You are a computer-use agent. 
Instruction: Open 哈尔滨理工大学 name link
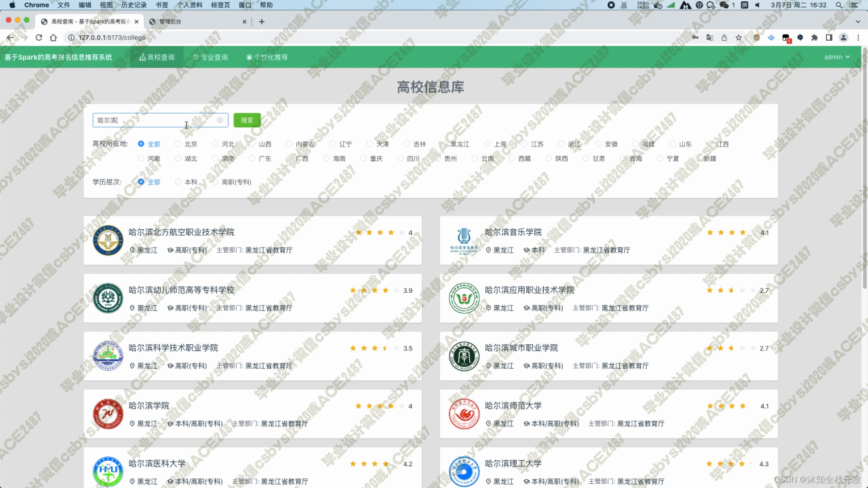513,464
